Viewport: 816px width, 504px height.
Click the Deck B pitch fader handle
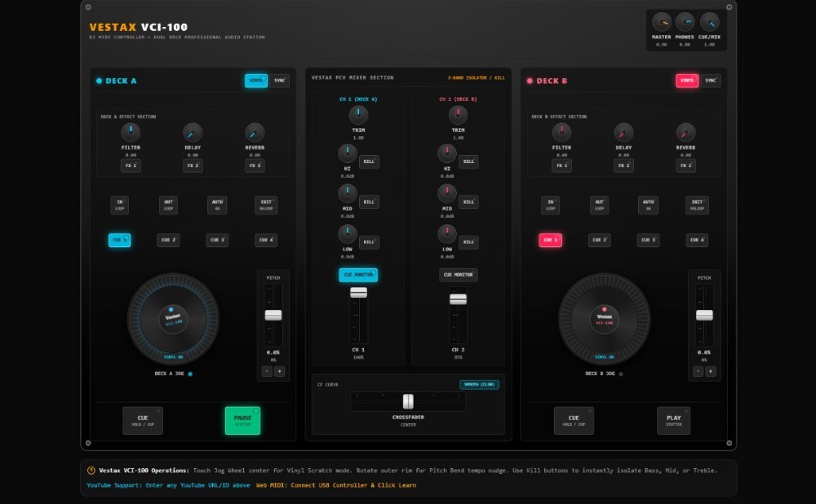click(x=704, y=315)
